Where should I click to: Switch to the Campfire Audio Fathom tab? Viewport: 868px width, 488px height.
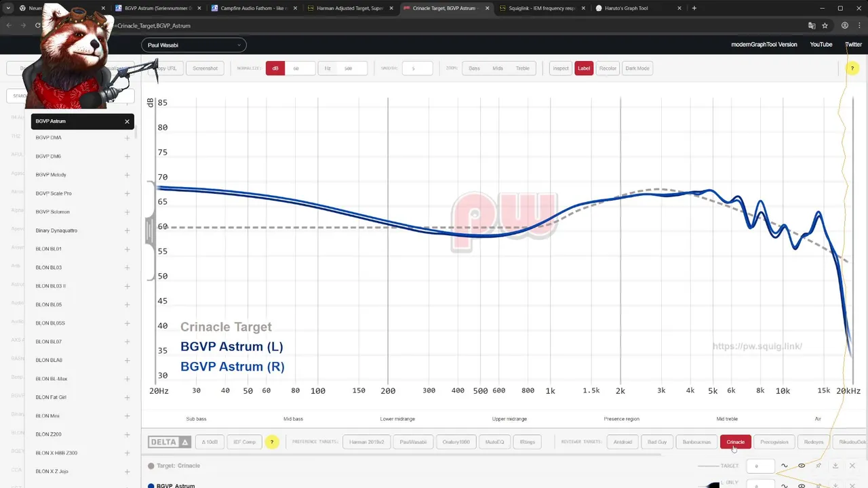coord(254,8)
